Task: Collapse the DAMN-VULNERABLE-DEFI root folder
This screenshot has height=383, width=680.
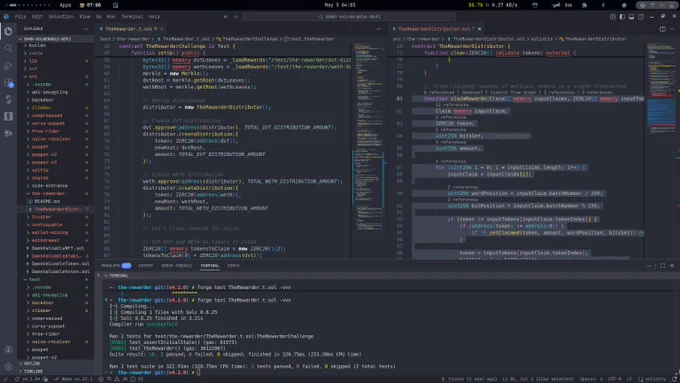Action: point(56,39)
